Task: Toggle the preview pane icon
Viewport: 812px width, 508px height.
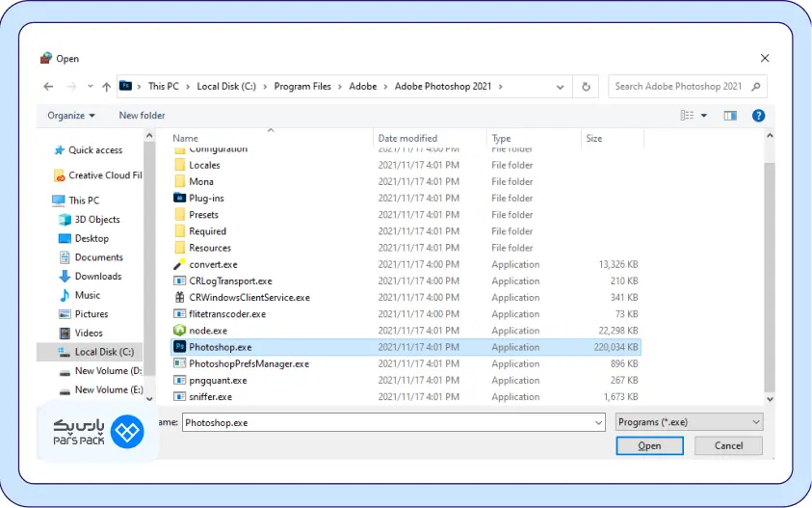Action: coord(730,116)
